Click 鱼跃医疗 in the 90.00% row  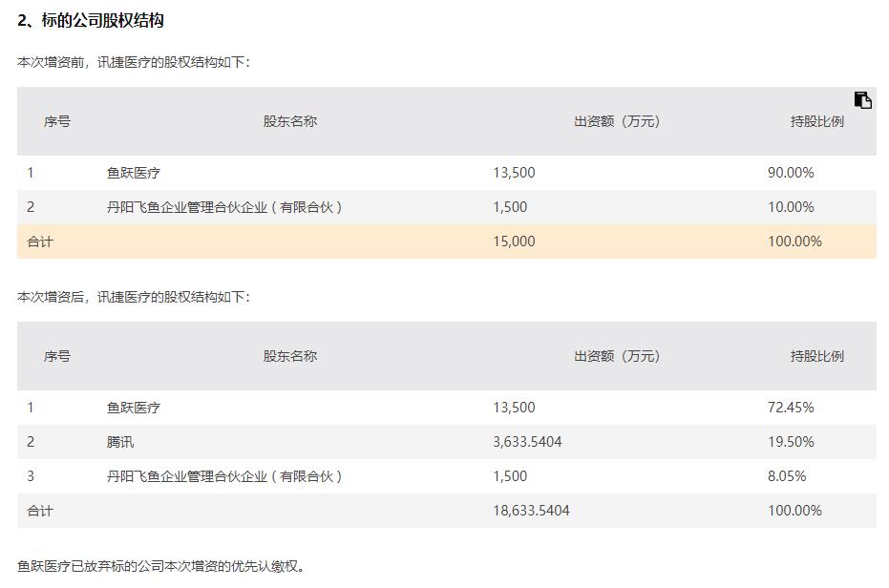tap(134, 173)
